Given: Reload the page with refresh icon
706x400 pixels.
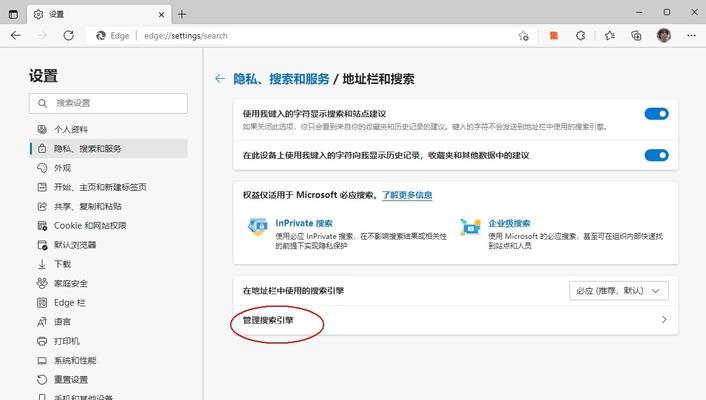Looking at the screenshot, I should 68,36.
